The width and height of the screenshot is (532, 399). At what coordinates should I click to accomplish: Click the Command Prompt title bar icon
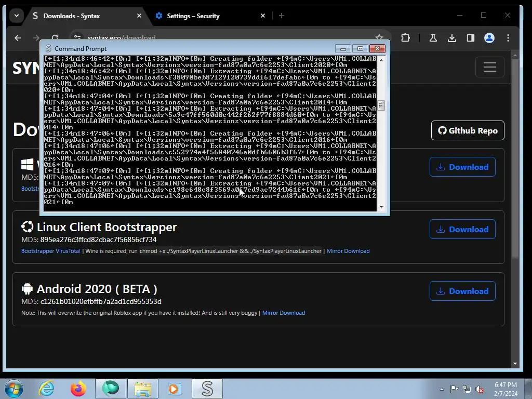[48, 48]
